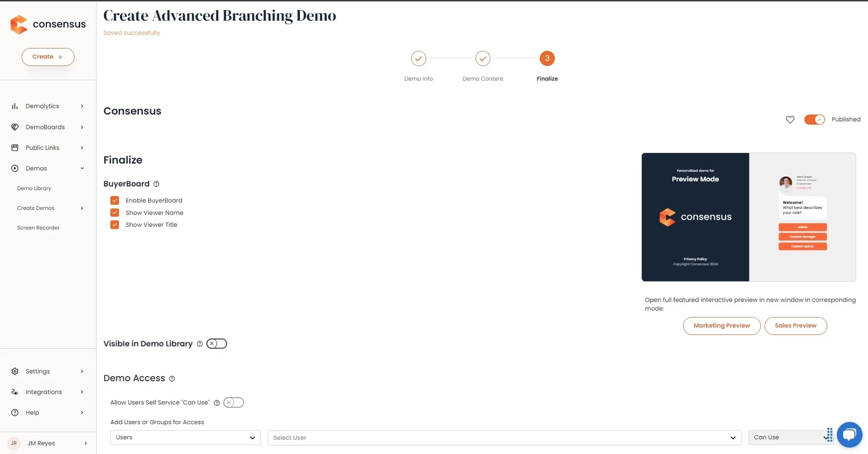Open Demo Library in sidebar
This screenshot has width=868, height=454.
point(34,188)
